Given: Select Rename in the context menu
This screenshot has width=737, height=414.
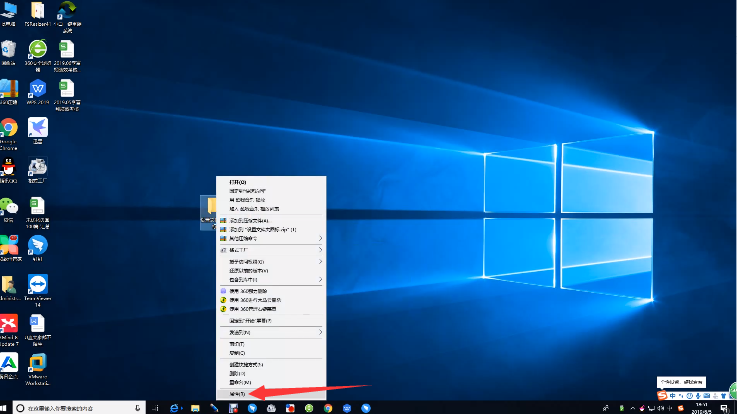Looking at the screenshot, I should pyautogui.click(x=238, y=381).
